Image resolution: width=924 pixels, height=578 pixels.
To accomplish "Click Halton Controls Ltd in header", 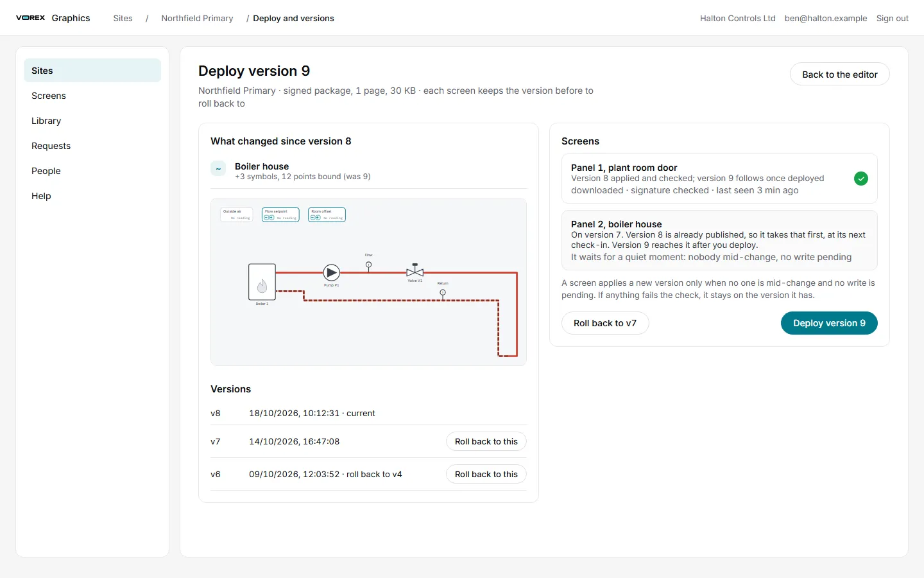I will click(x=738, y=18).
